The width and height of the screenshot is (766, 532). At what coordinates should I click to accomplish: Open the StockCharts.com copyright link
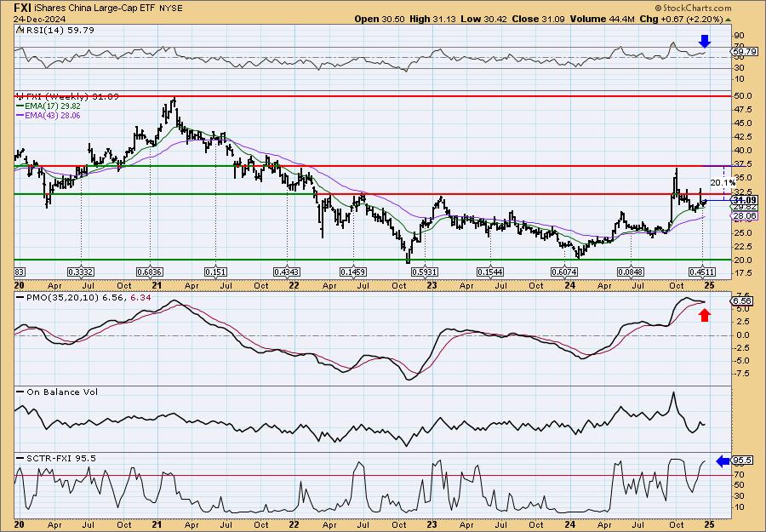coord(693,8)
